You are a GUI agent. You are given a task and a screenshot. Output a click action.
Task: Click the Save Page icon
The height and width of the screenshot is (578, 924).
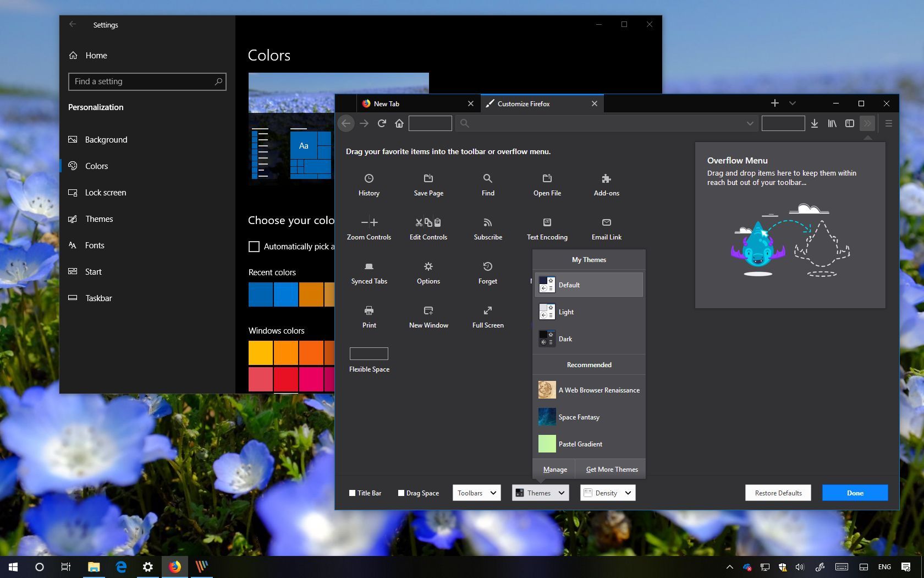[x=428, y=178]
